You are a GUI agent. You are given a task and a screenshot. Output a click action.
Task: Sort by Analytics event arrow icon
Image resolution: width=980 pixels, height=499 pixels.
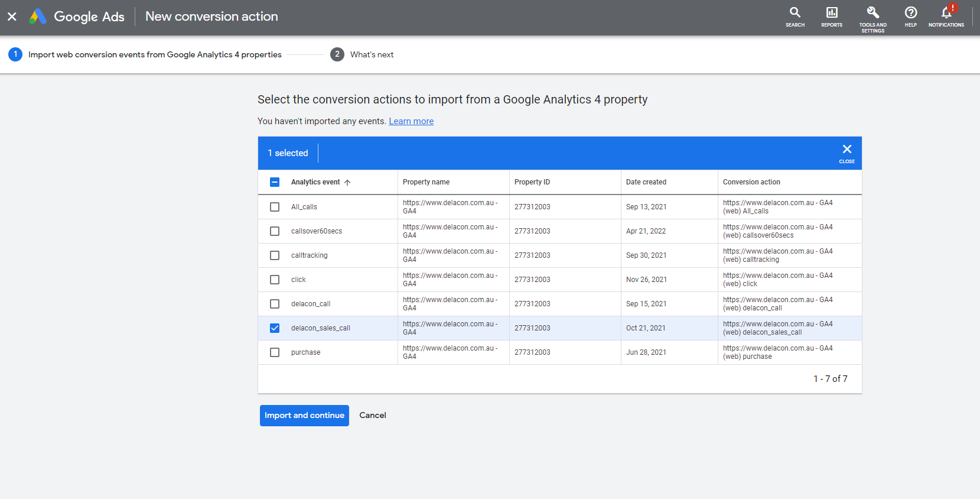click(x=347, y=183)
